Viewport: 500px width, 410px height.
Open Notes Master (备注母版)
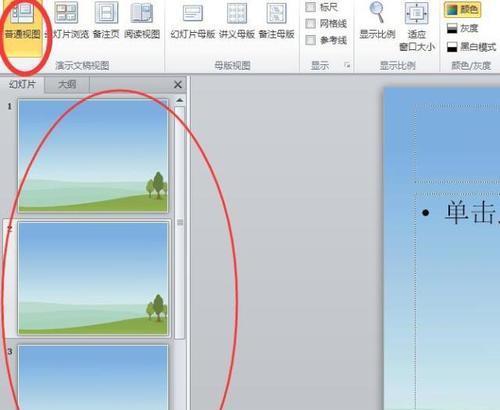277,21
